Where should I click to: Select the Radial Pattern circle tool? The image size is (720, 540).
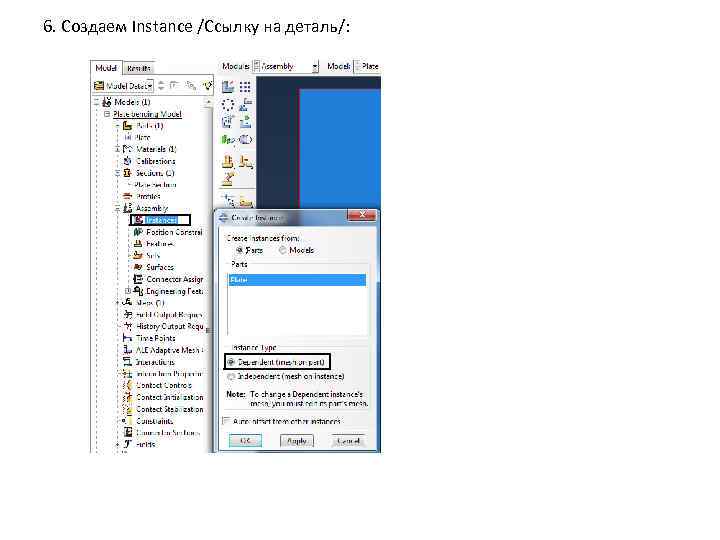(x=228, y=104)
